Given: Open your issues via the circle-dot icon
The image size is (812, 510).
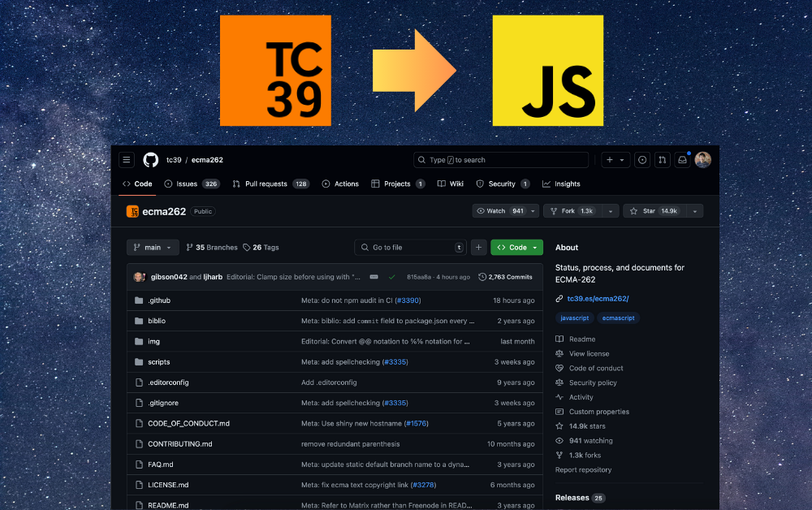Looking at the screenshot, I should (641, 159).
